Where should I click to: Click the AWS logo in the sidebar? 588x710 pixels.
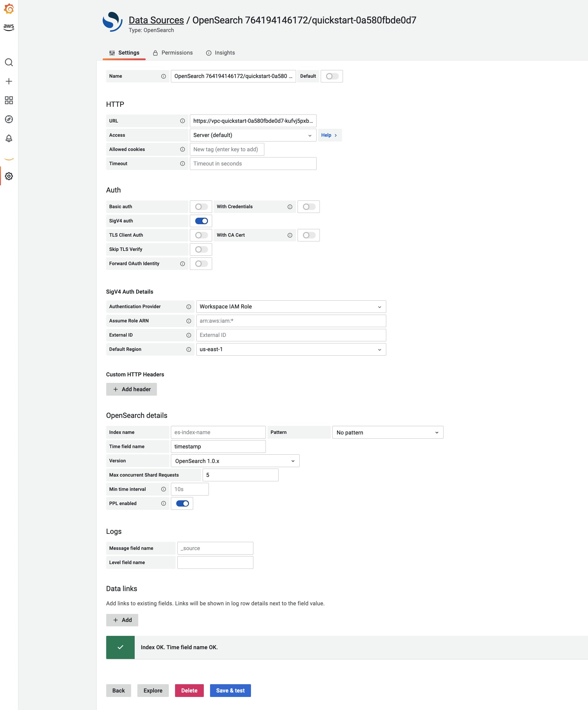(9, 27)
